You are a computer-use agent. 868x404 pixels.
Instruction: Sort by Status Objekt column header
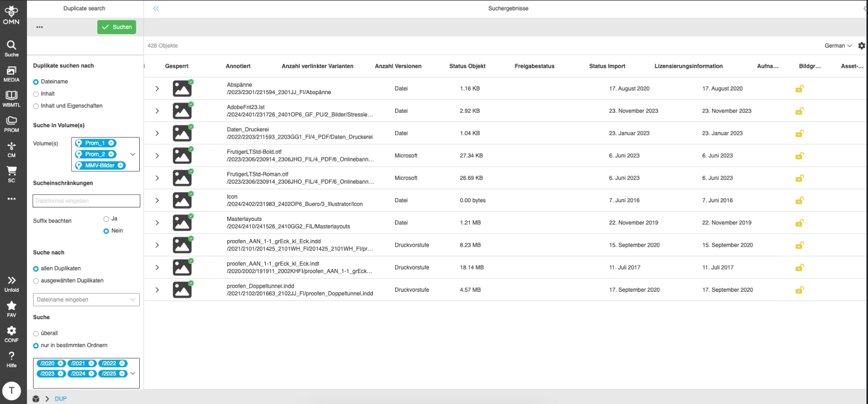pos(467,66)
